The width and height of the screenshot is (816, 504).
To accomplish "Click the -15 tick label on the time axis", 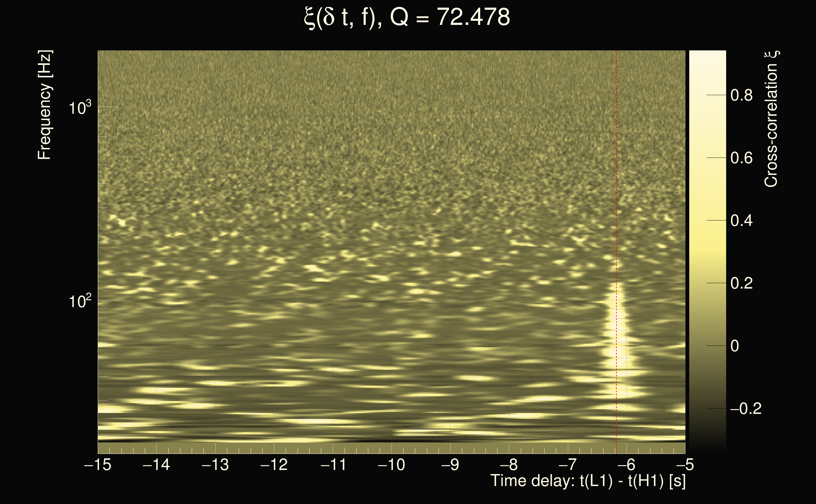I will click(x=98, y=465).
